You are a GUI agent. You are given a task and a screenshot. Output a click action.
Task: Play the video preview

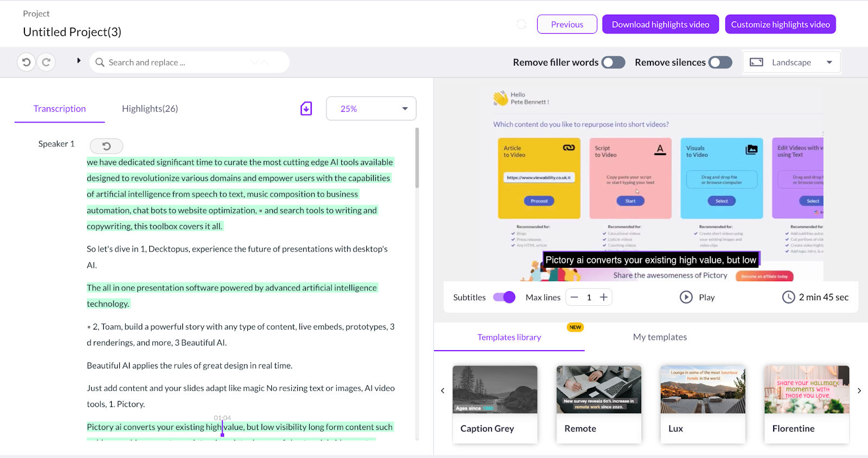[x=697, y=297]
